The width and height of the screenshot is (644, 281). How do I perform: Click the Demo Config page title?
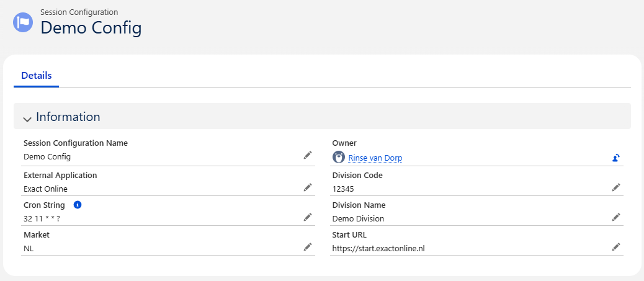click(91, 28)
